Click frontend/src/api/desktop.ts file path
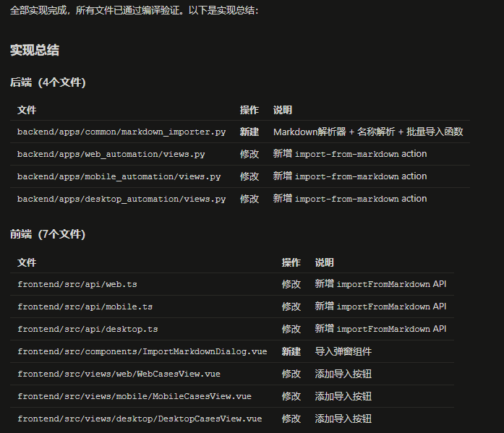This screenshot has width=504, height=433. click(87, 329)
